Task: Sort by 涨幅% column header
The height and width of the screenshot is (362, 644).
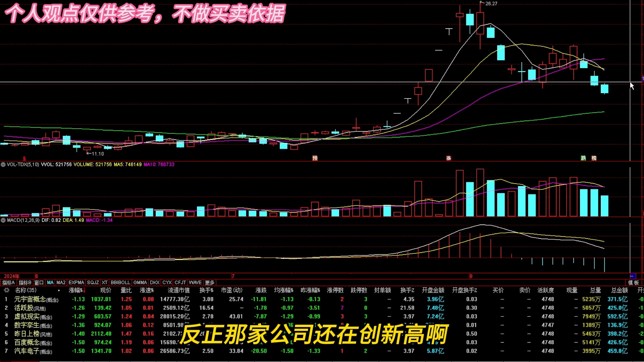Action: click(x=75, y=290)
